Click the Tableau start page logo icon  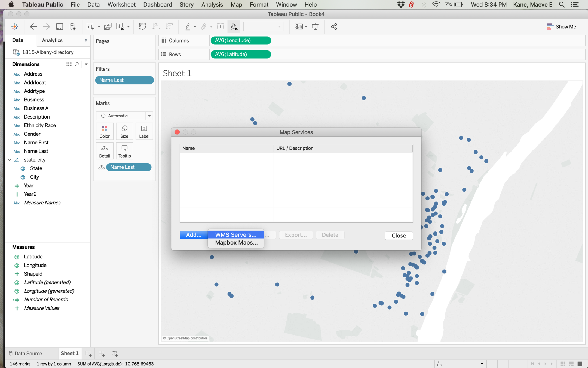coord(15,26)
